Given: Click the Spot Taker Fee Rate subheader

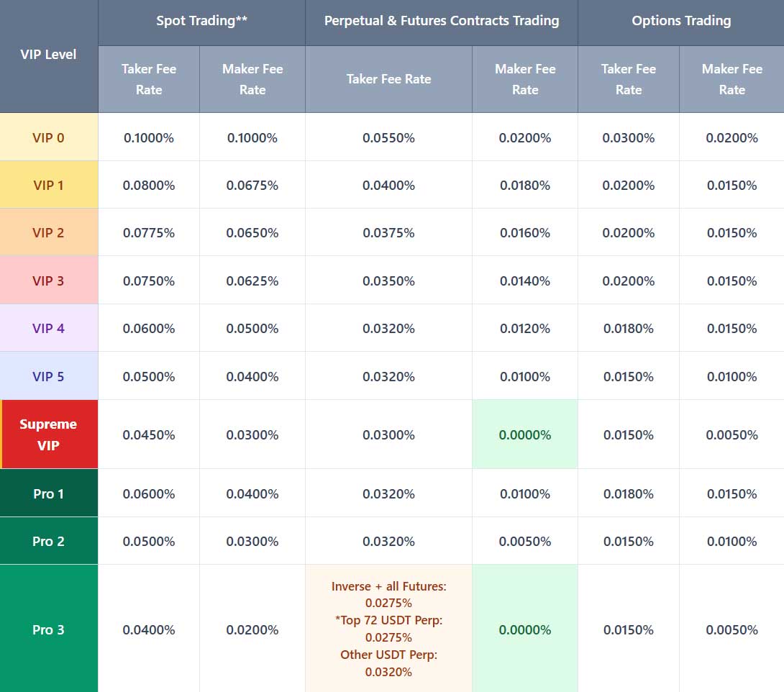Looking at the screenshot, I should pyautogui.click(x=149, y=79).
